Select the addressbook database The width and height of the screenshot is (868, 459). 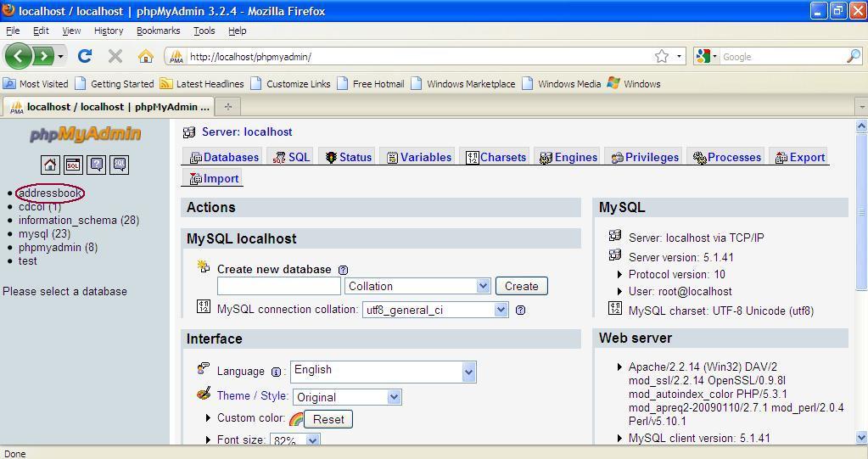[x=50, y=193]
